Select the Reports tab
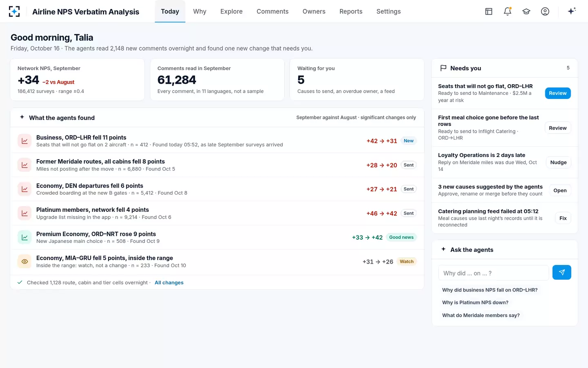The image size is (588, 368). 351,11
